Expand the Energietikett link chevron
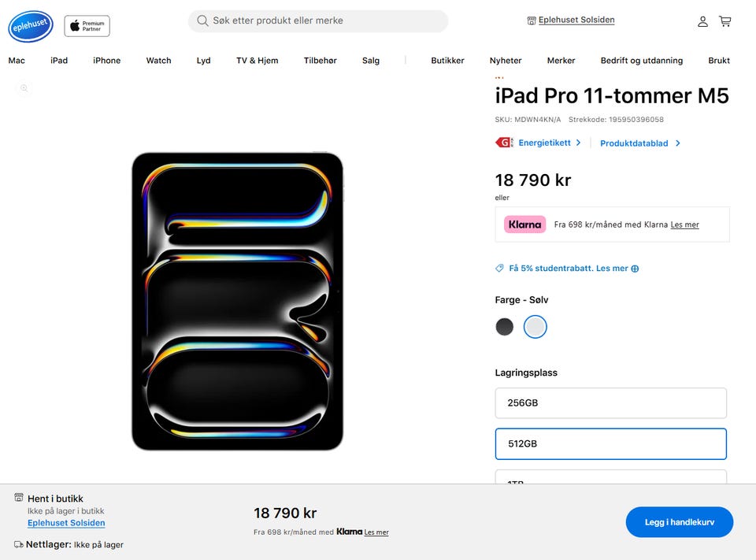Screen dimensions: 756x560 pyautogui.click(x=578, y=143)
